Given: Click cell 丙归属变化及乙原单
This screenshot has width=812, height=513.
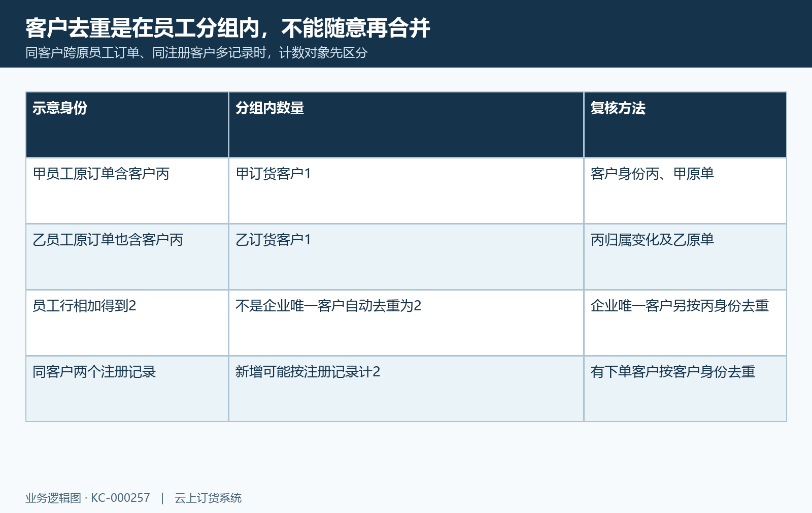Looking at the screenshot, I should point(685,257).
